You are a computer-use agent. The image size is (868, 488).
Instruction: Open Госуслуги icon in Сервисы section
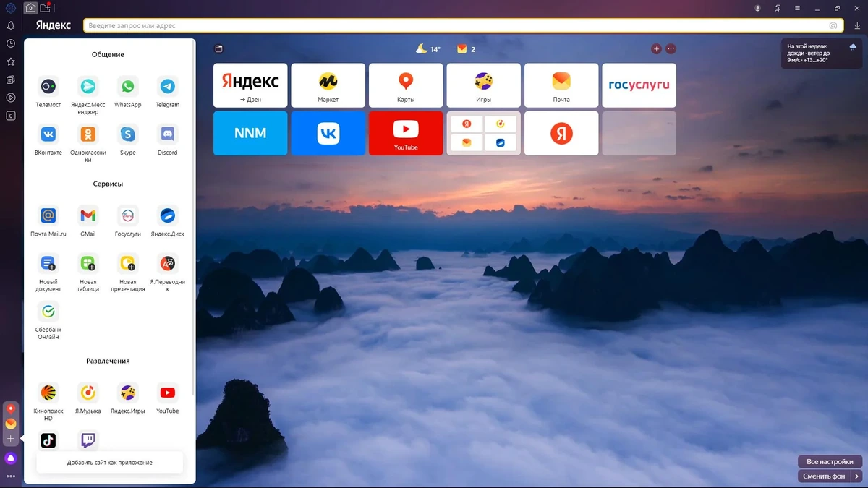(128, 215)
